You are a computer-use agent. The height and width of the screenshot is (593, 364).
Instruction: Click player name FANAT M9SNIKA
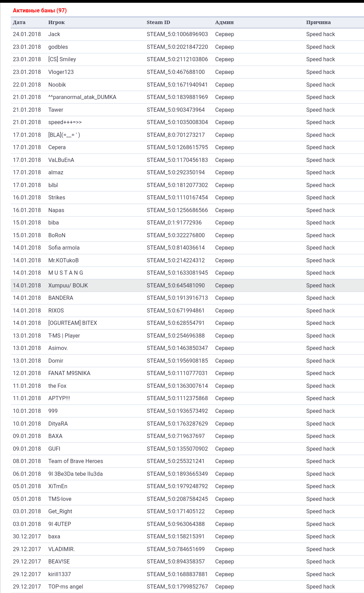click(69, 373)
